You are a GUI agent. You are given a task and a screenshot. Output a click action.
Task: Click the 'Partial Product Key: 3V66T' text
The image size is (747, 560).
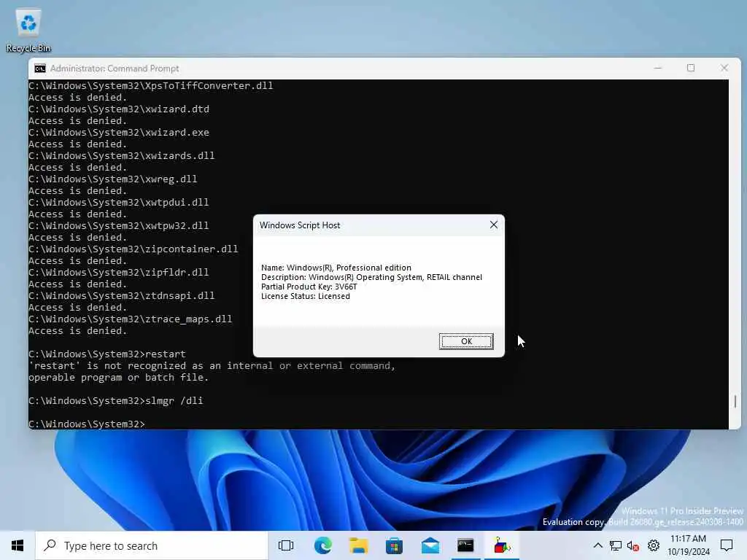coord(309,287)
